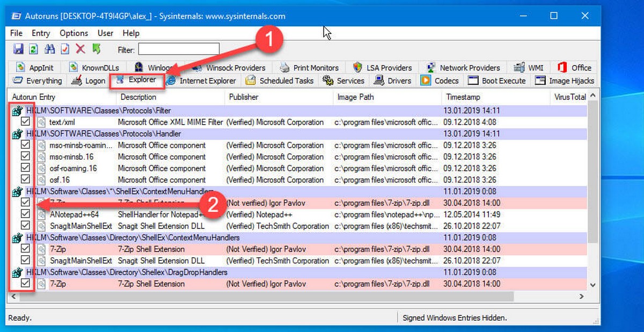Sort by the Description column header

[x=171, y=97]
